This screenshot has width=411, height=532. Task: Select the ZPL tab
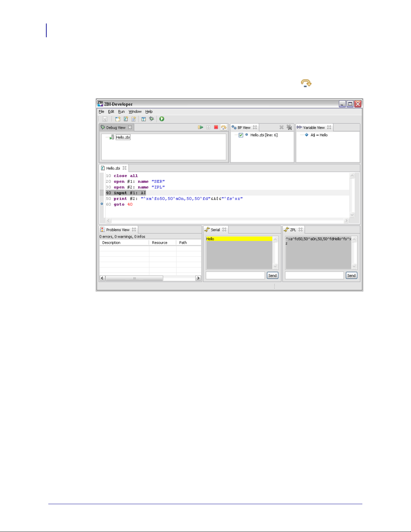pyautogui.click(x=293, y=230)
